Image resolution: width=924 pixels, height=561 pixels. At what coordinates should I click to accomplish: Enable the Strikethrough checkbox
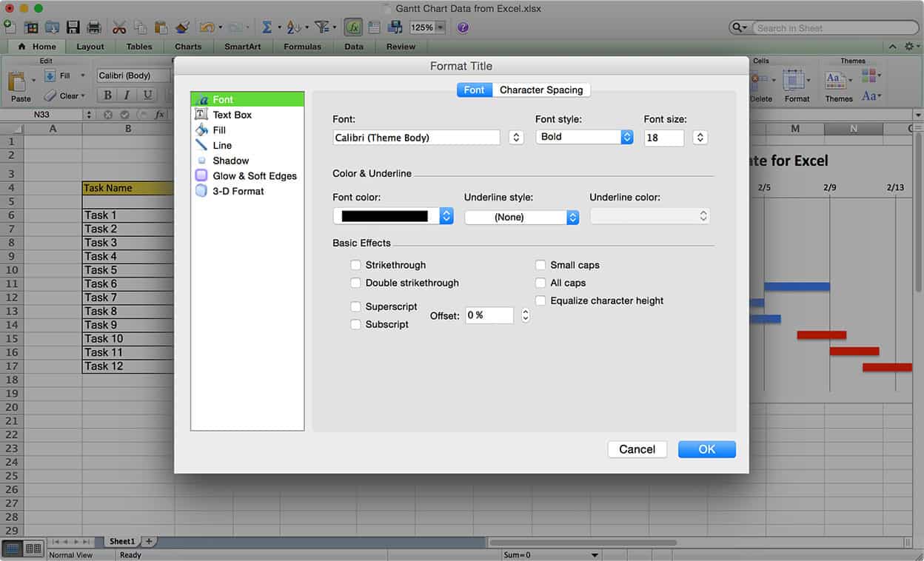tap(356, 265)
